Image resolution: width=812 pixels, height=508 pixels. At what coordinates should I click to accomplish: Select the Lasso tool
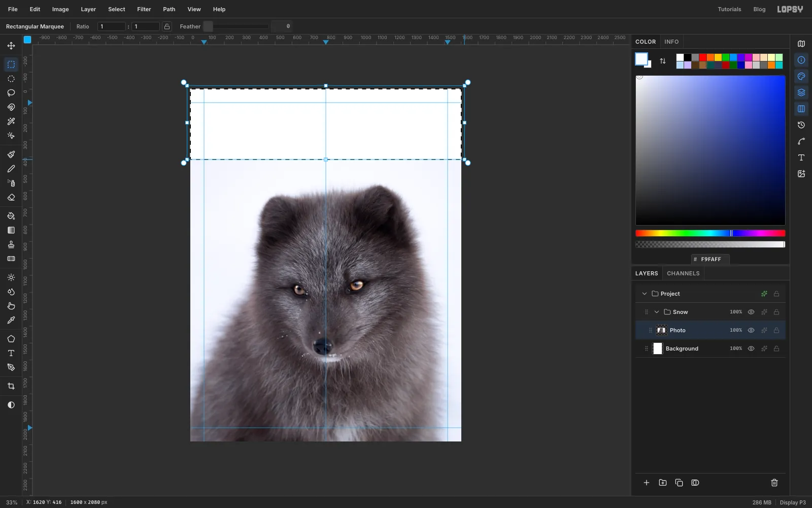[x=11, y=93]
